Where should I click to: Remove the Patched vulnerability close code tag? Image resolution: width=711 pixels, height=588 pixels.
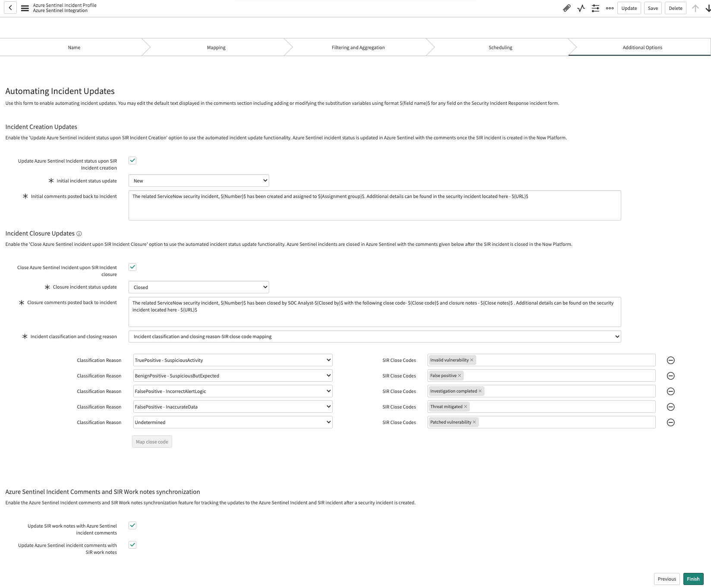point(474,422)
